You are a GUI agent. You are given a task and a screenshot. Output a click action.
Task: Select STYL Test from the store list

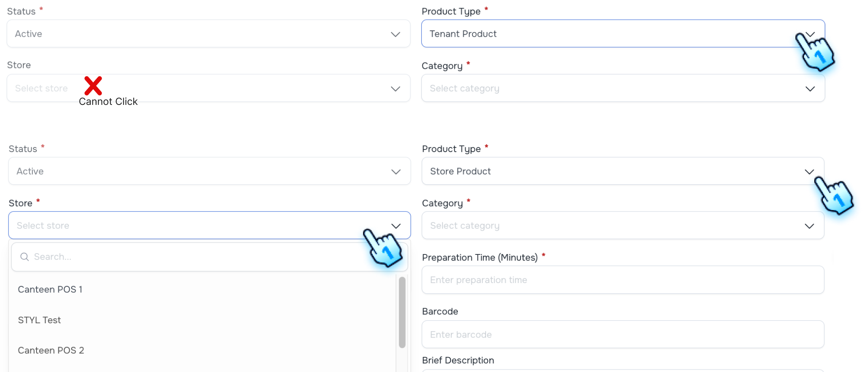tap(39, 320)
